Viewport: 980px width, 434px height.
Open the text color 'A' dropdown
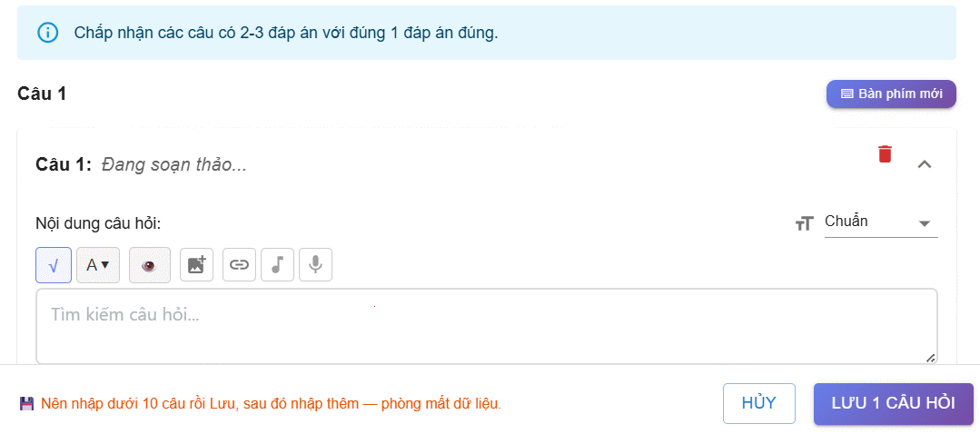click(97, 265)
